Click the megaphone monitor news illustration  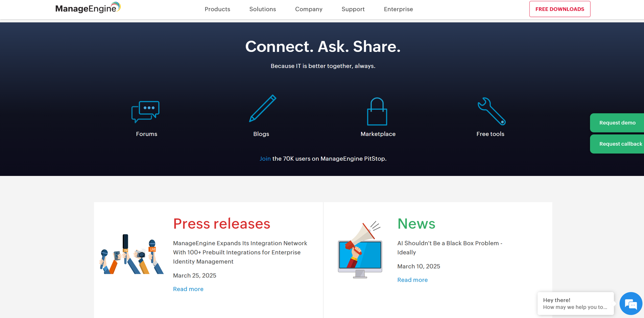pyautogui.click(x=360, y=250)
